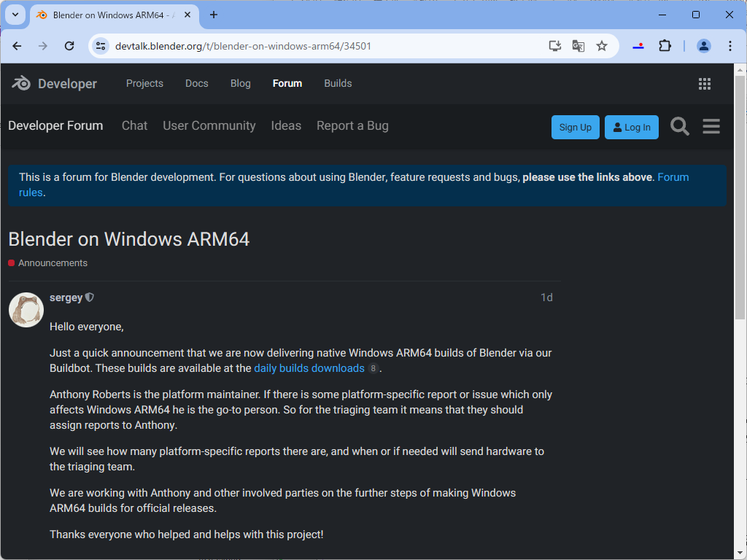Image resolution: width=747 pixels, height=560 pixels.
Task: Click the browser forward arrow
Action: tap(43, 46)
